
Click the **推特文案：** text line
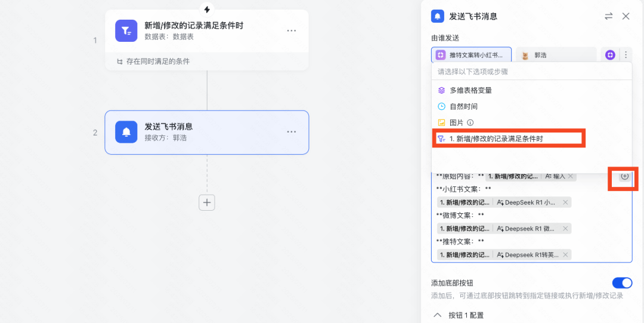(460, 241)
